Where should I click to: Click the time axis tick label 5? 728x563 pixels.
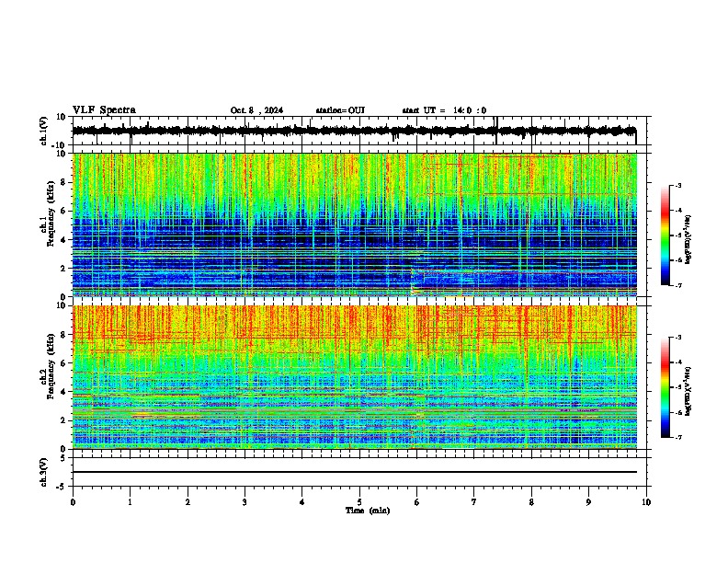pos(359,502)
